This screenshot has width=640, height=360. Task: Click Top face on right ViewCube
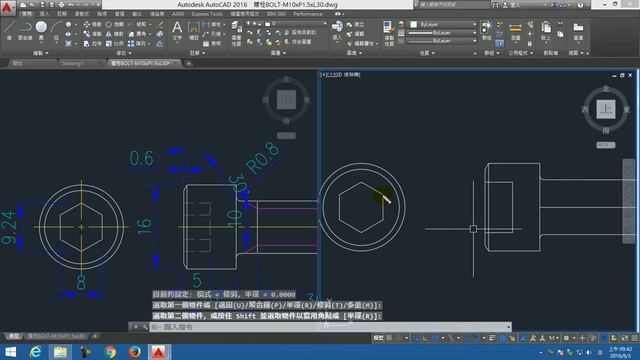(606, 109)
